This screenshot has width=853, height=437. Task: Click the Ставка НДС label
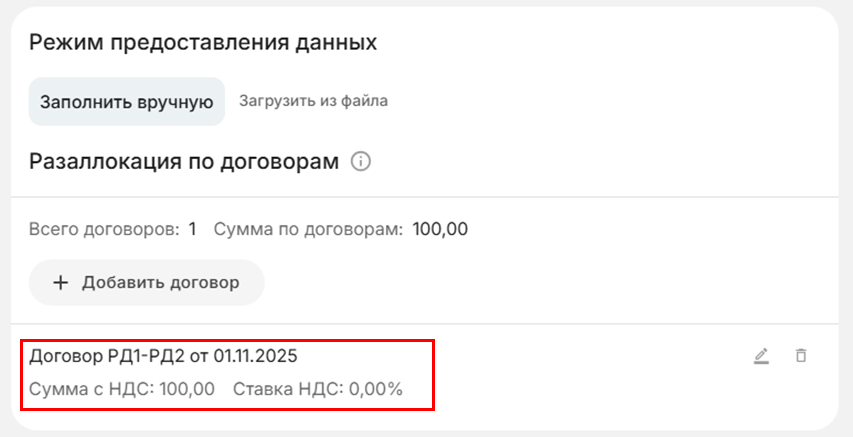288,389
